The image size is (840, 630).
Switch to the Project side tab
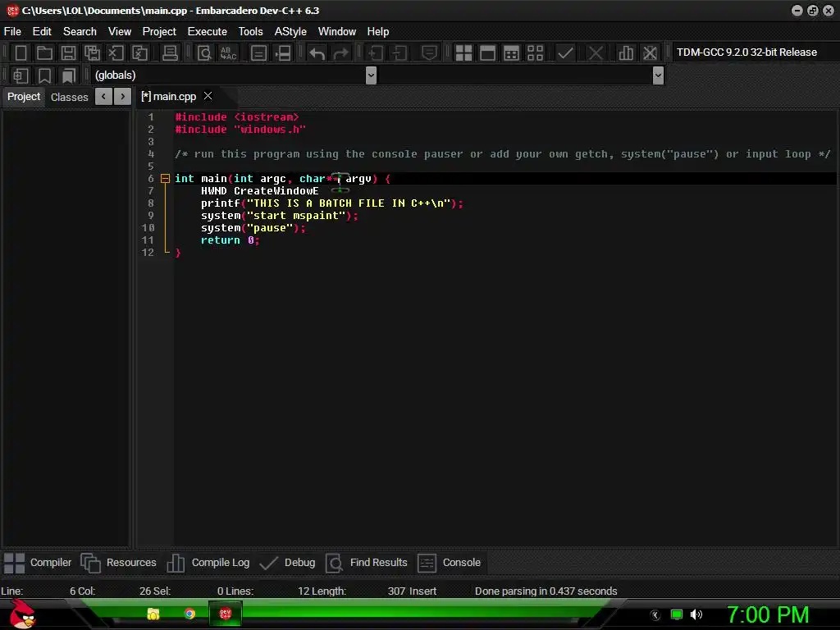(24, 97)
